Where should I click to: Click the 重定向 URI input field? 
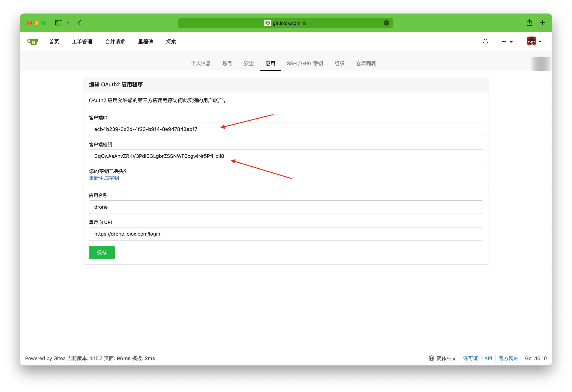285,234
